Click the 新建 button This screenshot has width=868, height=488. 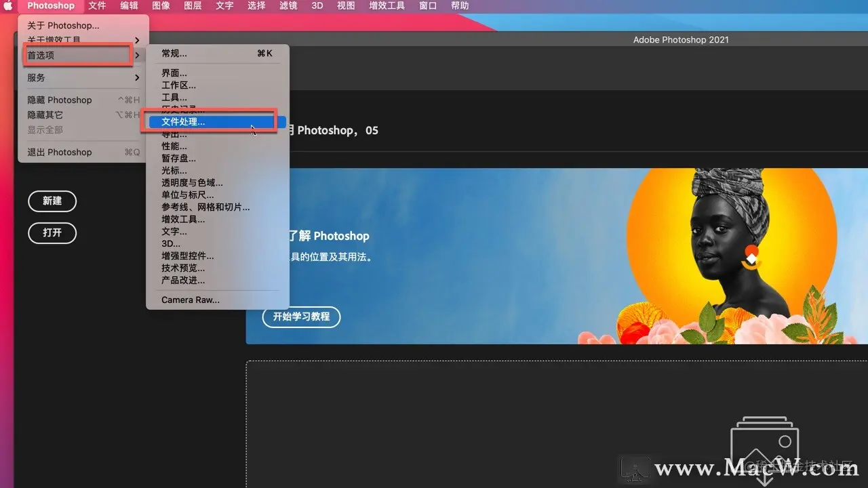(x=52, y=201)
